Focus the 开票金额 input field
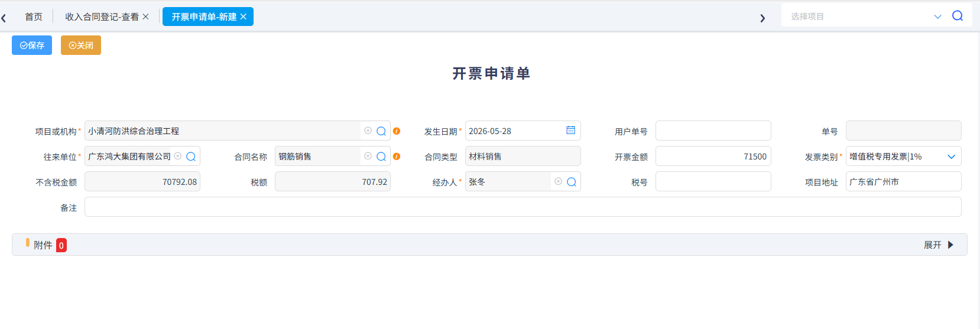This screenshot has height=329, width=980. click(x=713, y=156)
